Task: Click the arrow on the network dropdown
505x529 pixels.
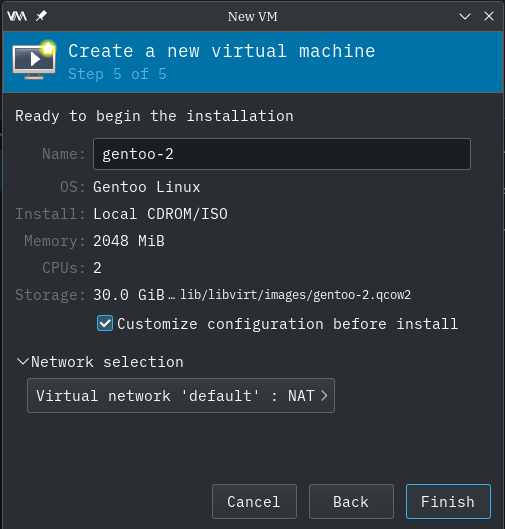Action: pos(324,396)
